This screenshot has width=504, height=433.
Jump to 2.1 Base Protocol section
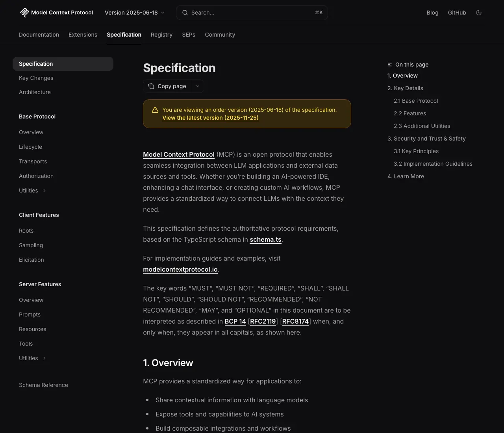click(416, 101)
